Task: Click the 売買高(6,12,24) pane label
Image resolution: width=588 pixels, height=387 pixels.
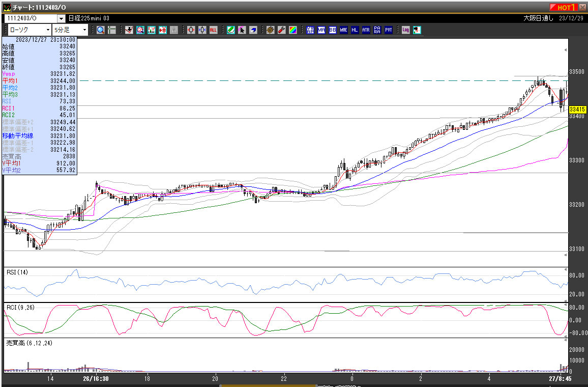Action: (x=30, y=343)
